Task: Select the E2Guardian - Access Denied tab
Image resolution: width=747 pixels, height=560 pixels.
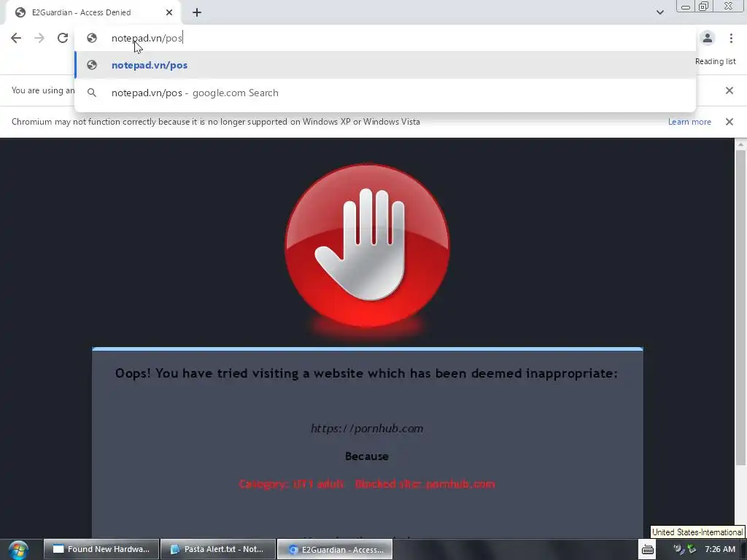Action: [x=93, y=13]
